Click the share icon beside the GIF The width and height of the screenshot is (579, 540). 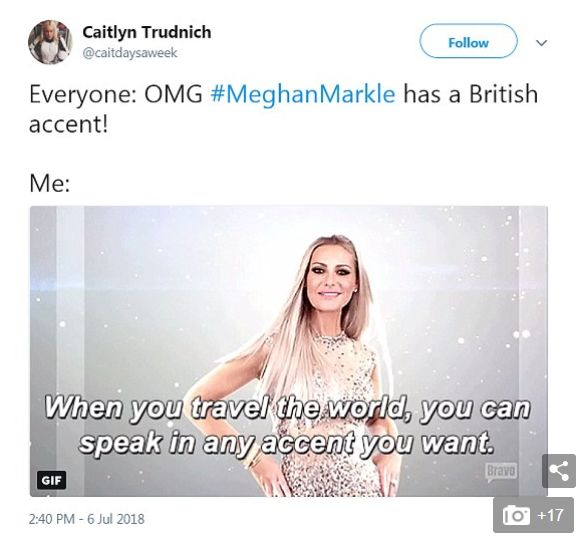[558, 471]
